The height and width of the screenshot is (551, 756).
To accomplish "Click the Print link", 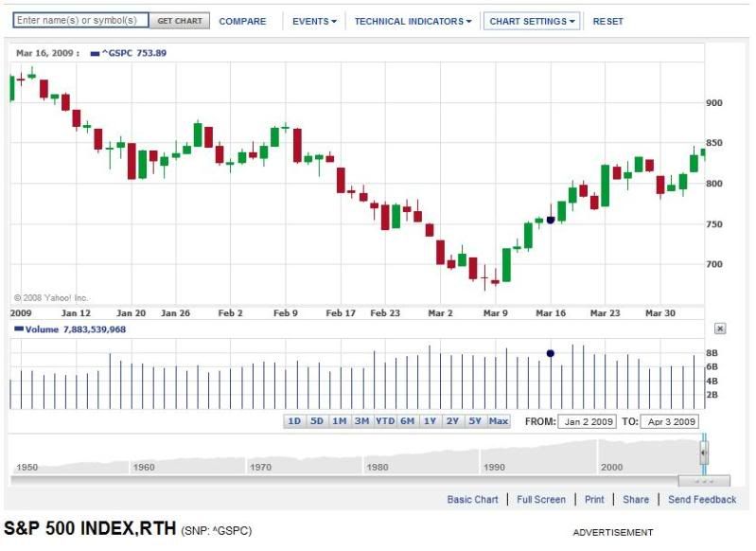I will click(x=594, y=499).
